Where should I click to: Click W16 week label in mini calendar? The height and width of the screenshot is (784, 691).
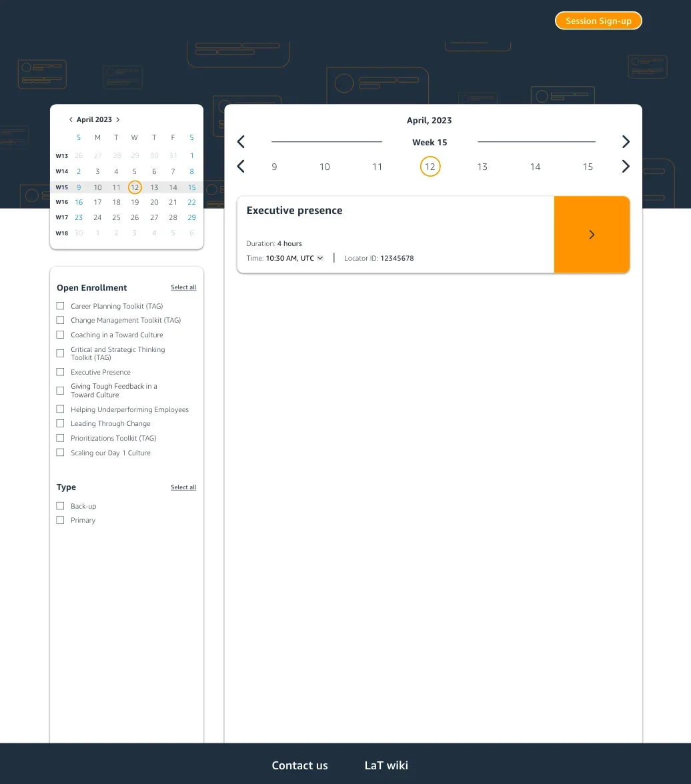(61, 203)
